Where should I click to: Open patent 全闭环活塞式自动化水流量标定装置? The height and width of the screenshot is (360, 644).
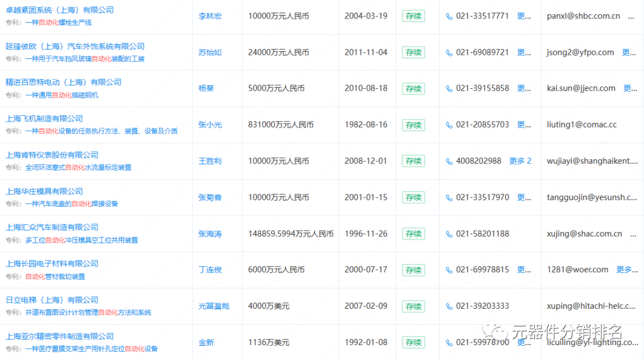coord(79,167)
